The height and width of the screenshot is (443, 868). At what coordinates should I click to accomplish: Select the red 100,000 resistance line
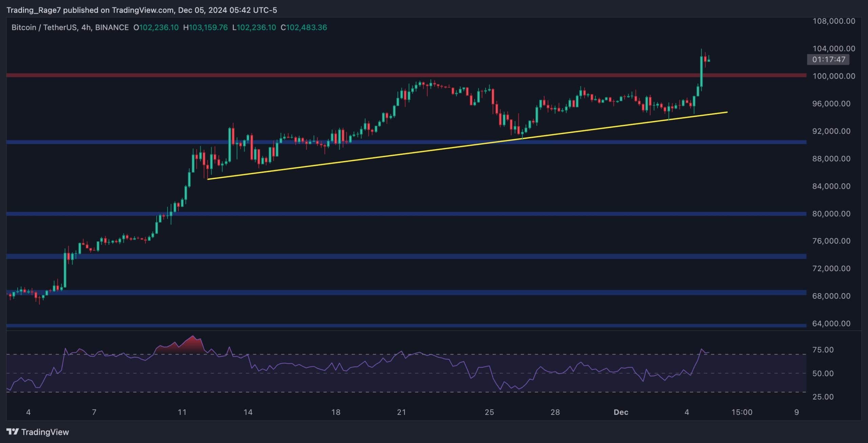pyautogui.click(x=406, y=75)
